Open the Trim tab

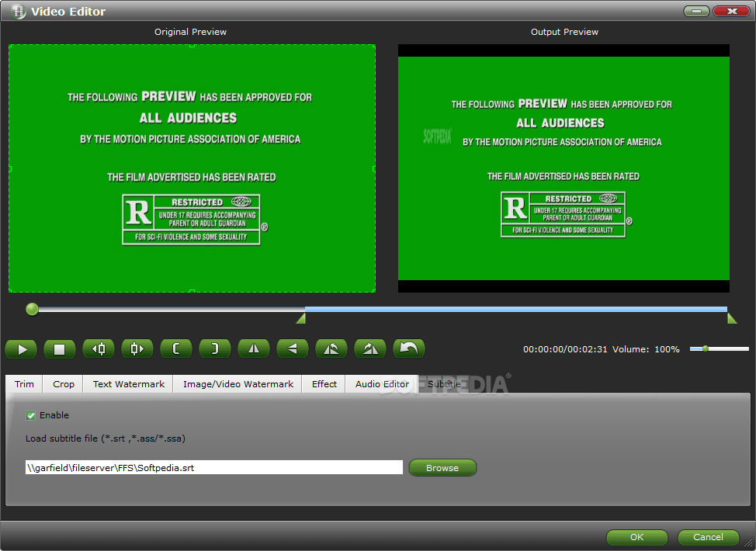(x=24, y=384)
